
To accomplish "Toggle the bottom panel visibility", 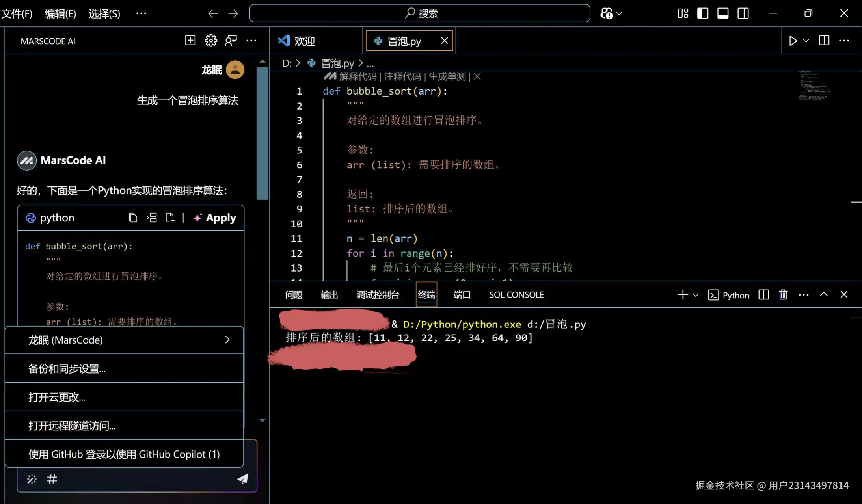I will pos(723,13).
